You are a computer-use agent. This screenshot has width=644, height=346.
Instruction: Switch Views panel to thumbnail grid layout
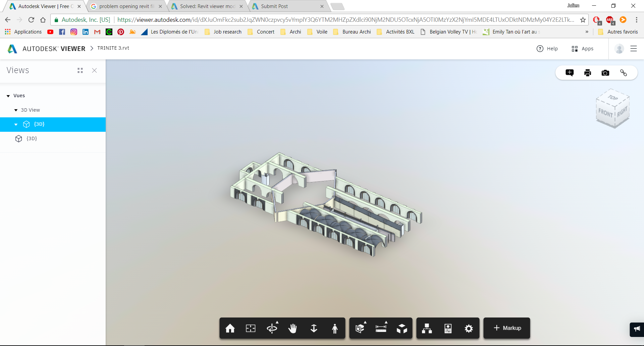point(80,70)
